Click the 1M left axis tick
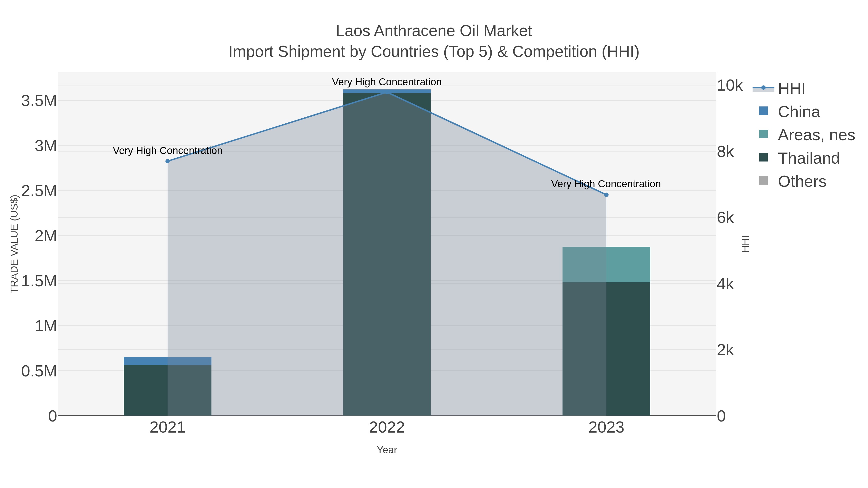This screenshot has height=488, width=868. [x=46, y=326]
